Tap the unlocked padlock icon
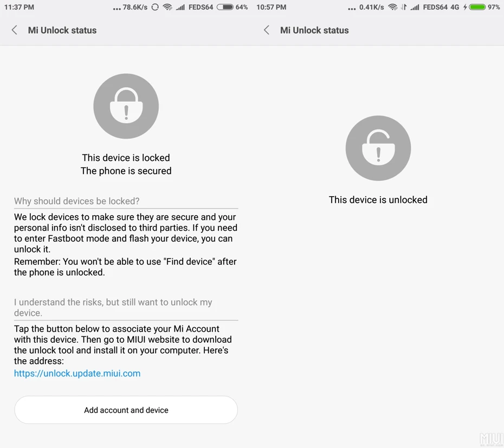Image resolution: width=504 pixels, height=448 pixels. [x=378, y=148]
